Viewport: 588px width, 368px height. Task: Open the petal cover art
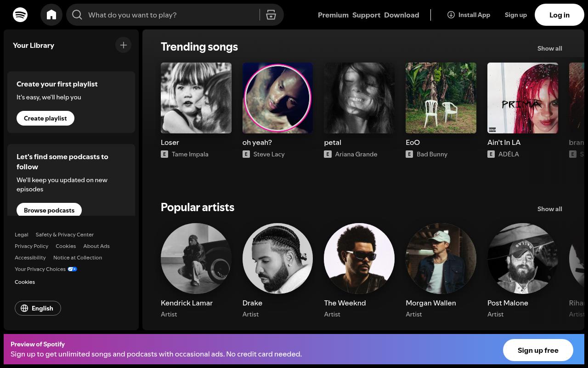click(x=359, y=98)
